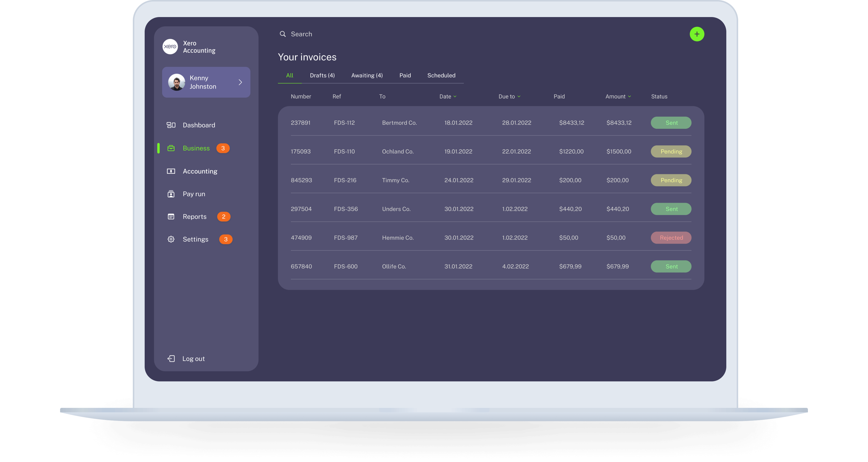Click the Accounting money icon
Screen dimensions: 868x462
[x=171, y=171]
